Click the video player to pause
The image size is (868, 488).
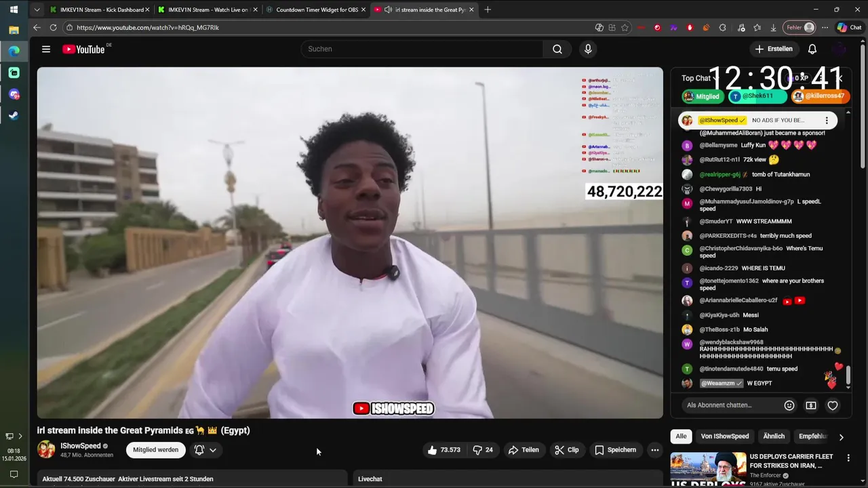(350, 243)
